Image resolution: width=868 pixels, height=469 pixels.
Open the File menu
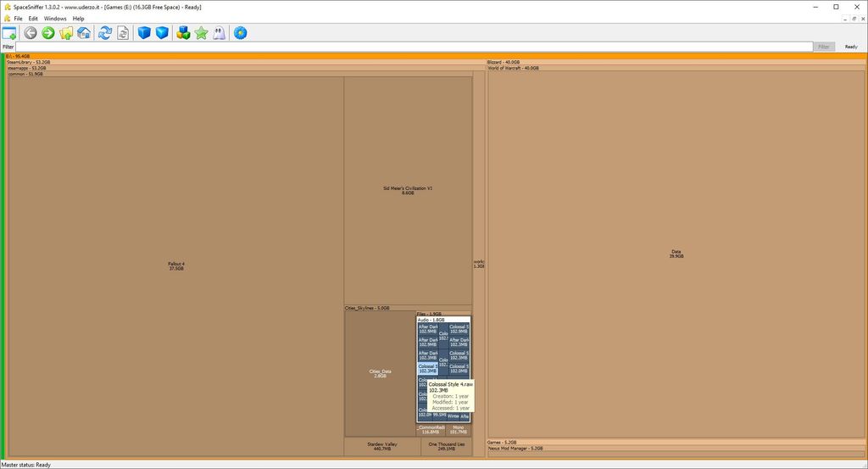click(x=19, y=19)
